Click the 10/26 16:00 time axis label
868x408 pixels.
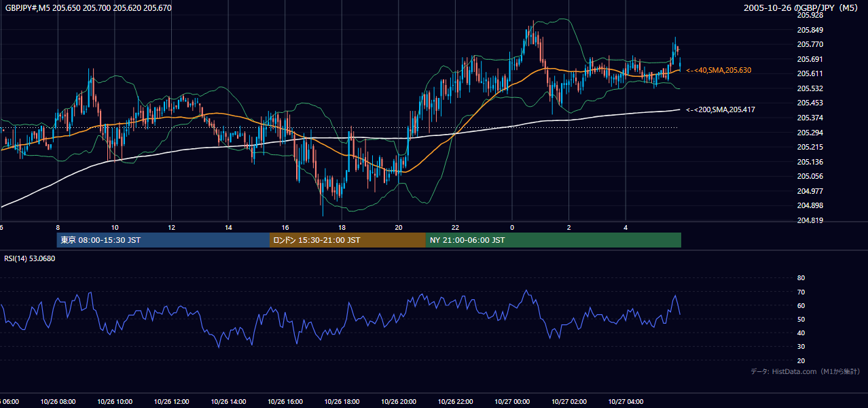click(x=285, y=402)
